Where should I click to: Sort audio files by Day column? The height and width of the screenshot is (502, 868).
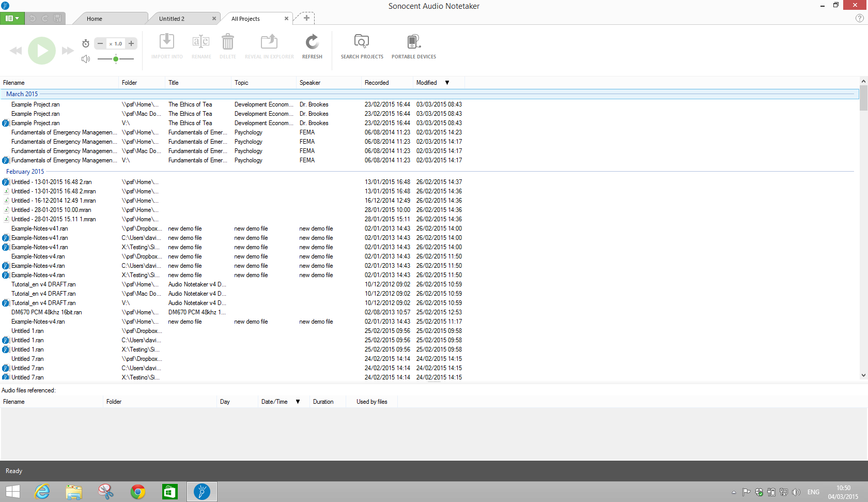[x=237, y=402]
